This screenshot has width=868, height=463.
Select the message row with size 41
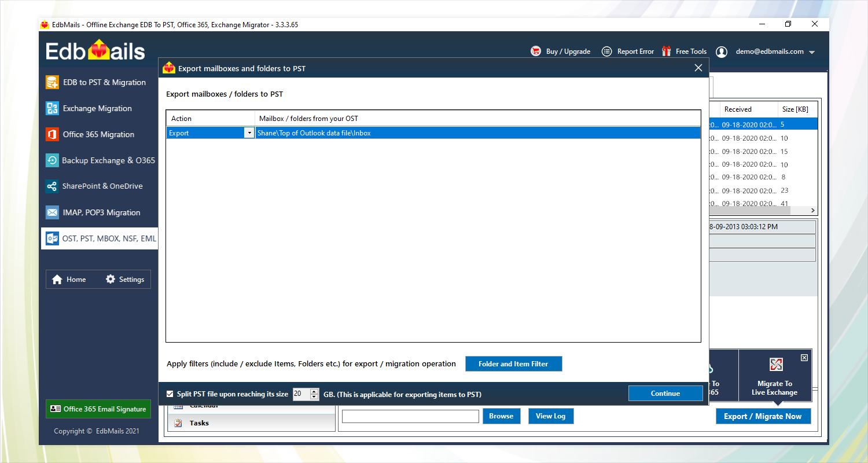pos(763,204)
